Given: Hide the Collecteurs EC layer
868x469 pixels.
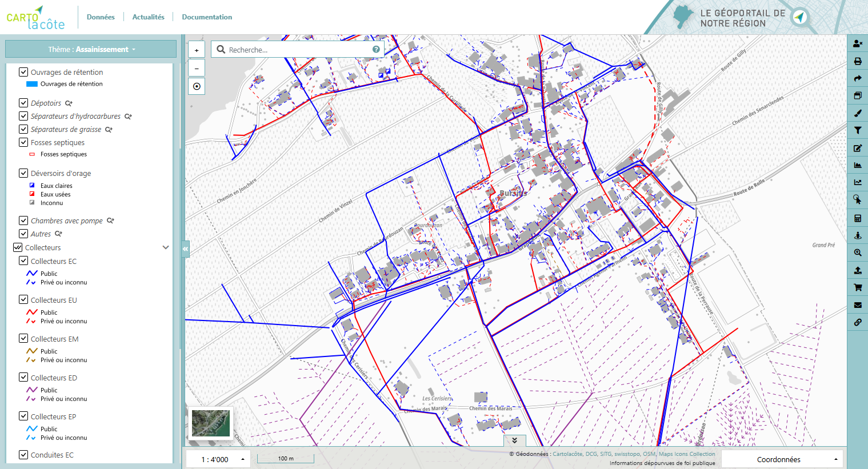Looking at the screenshot, I should 23,261.
